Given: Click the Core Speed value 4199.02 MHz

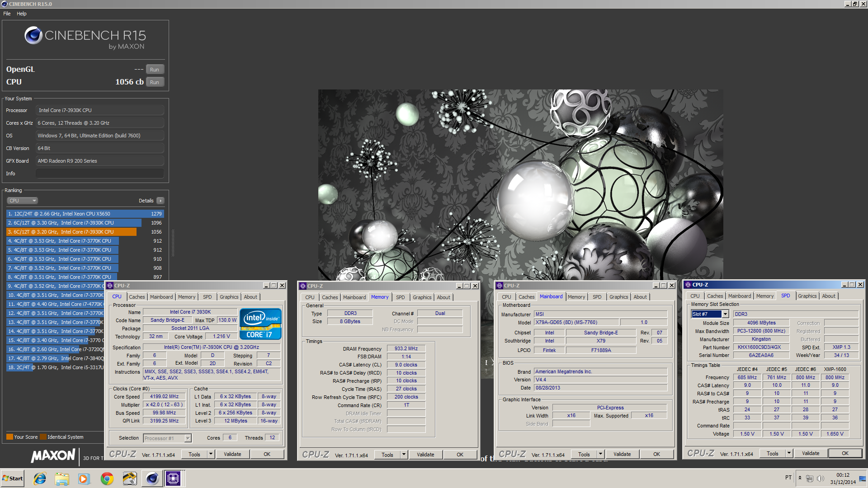Looking at the screenshot, I should [165, 397].
